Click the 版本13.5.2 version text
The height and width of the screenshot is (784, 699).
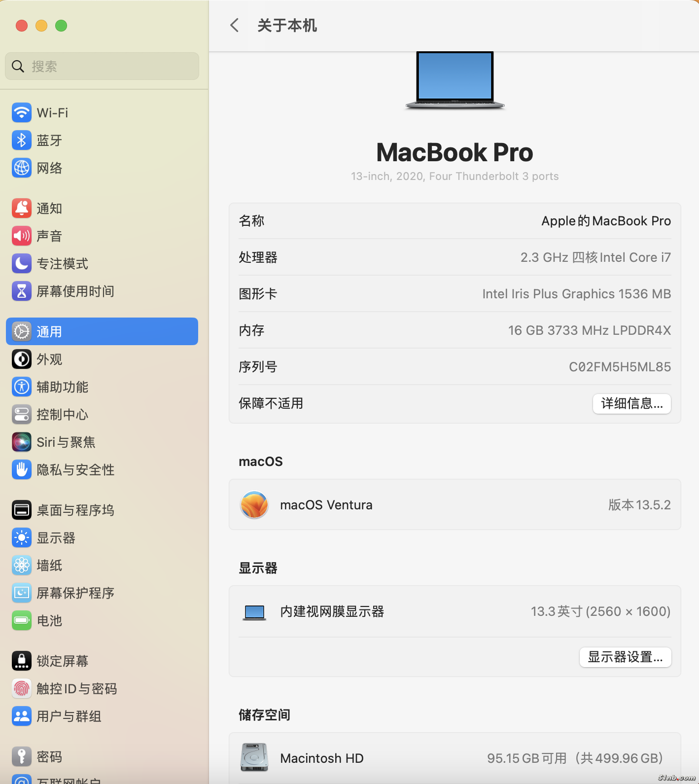pyautogui.click(x=639, y=505)
